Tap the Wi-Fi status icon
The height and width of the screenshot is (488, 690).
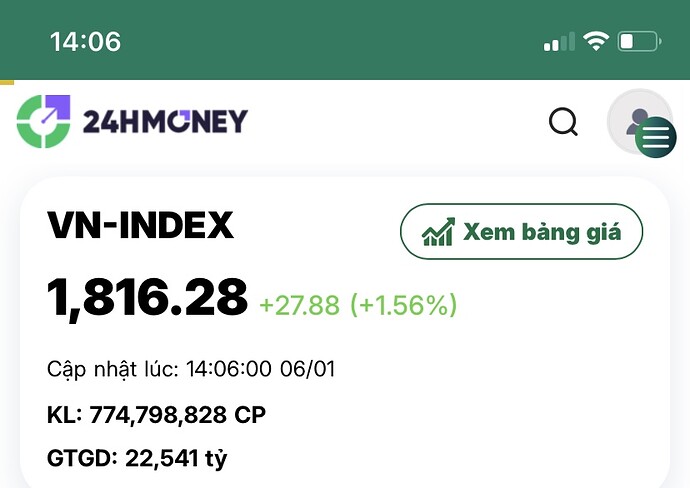click(596, 42)
